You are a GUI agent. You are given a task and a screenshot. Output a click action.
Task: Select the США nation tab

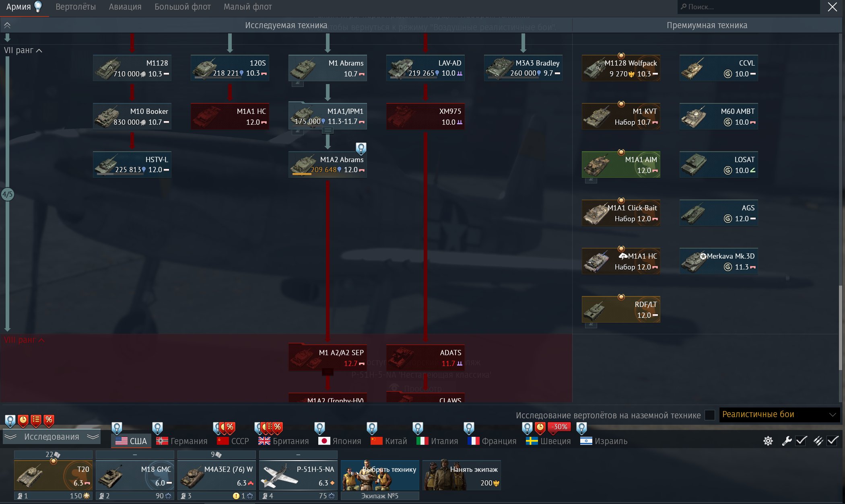(131, 441)
